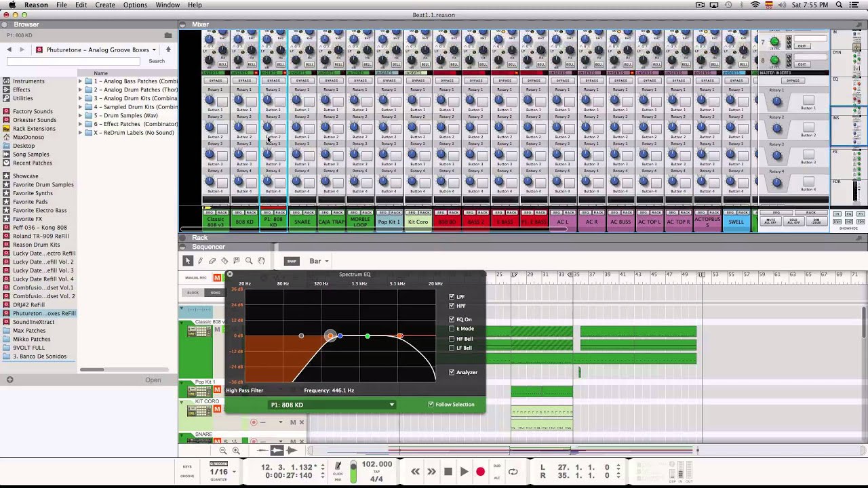Click the Browser Open button
The image size is (868, 488).
(153, 380)
